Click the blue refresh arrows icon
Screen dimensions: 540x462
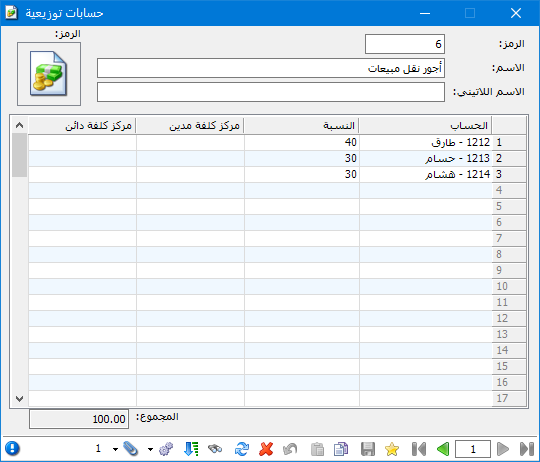242,449
